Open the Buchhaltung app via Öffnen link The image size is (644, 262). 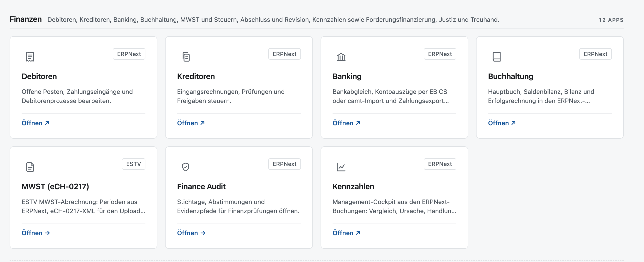click(502, 123)
